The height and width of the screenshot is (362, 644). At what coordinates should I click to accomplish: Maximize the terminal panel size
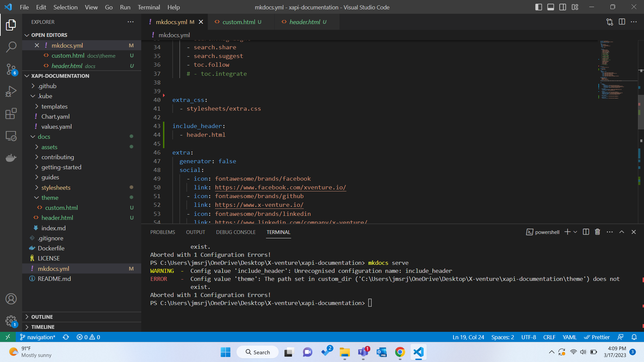click(622, 232)
